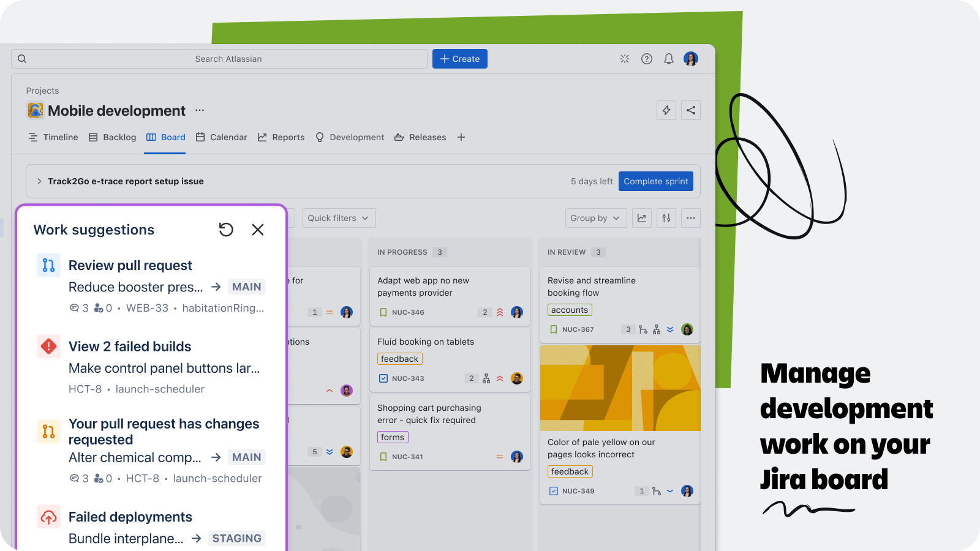980x551 pixels.
Task: Open the help question mark icon
Action: click(x=647, y=59)
